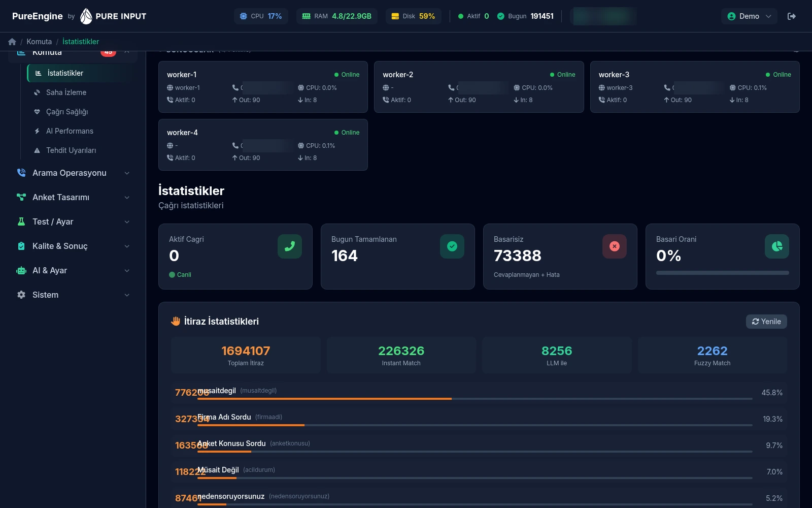Click the İtiraz İstatistikleri hand icon
This screenshot has width=812, height=508.
tap(176, 321)
